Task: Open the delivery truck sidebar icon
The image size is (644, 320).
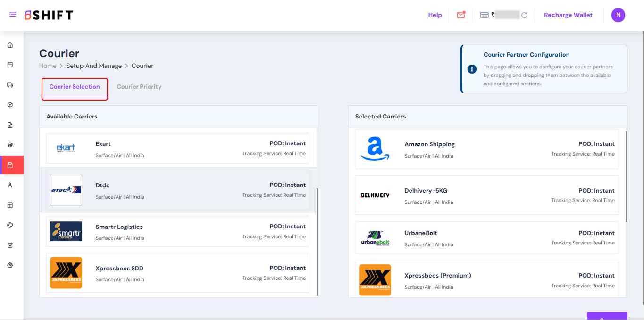Action: 10,85
